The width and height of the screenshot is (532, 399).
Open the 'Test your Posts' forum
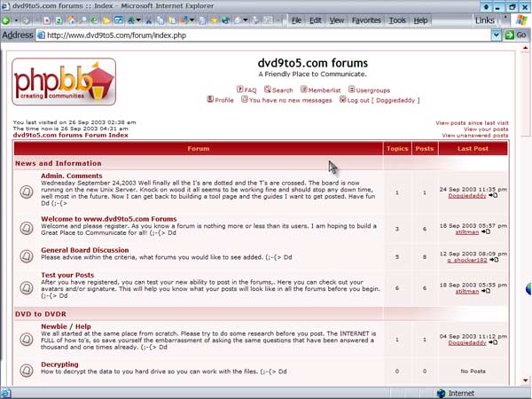[x=67, y=275]
